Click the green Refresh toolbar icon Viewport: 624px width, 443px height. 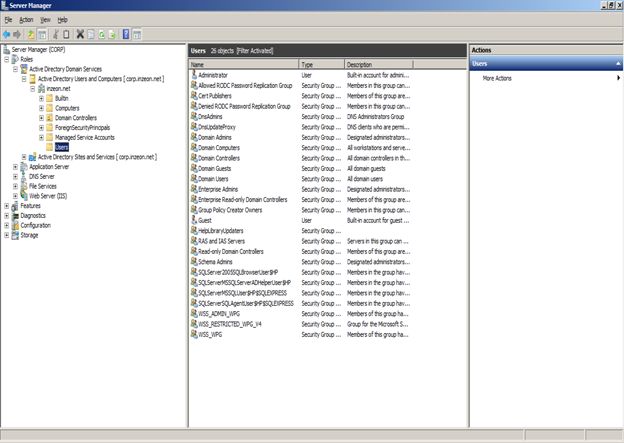(101, 35)
